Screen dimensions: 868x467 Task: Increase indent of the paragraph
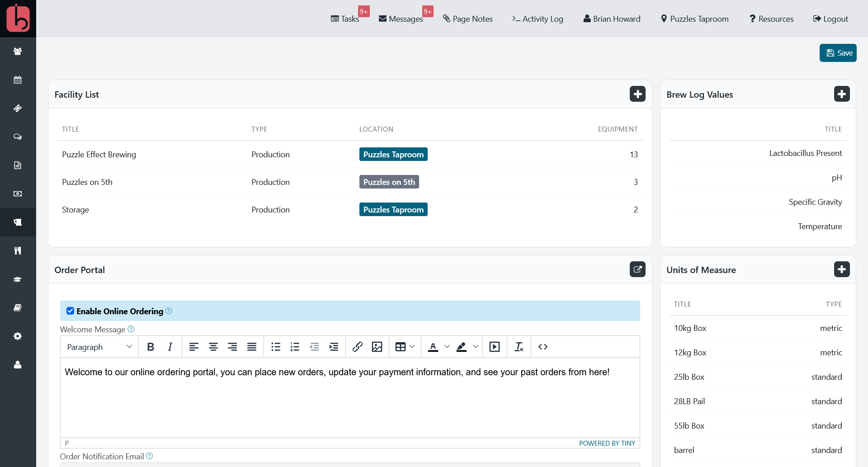[334, 347]
